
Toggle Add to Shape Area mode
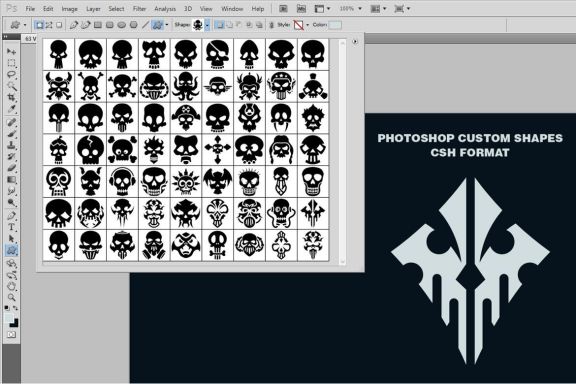229,25
